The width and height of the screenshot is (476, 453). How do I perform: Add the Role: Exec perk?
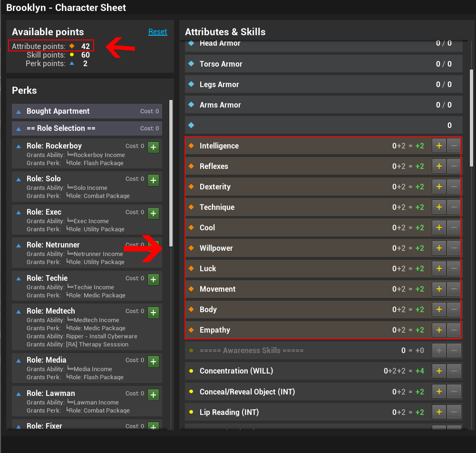(x=153, y=214)
